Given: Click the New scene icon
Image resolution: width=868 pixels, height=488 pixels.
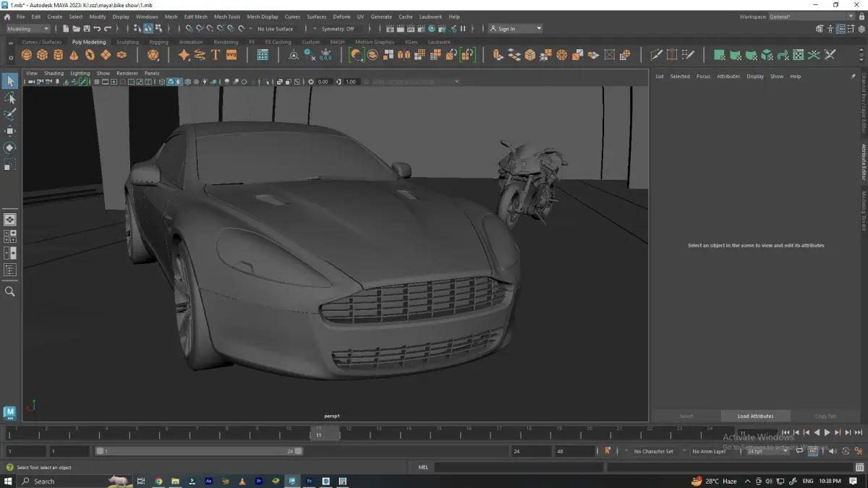Looking at the screenshot, I should tap(66, 29).
